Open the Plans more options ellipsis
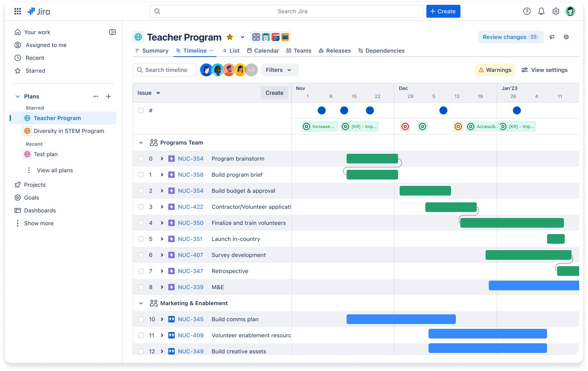The height and width of the screenshot is (371, 588). [x=96, y=96]
